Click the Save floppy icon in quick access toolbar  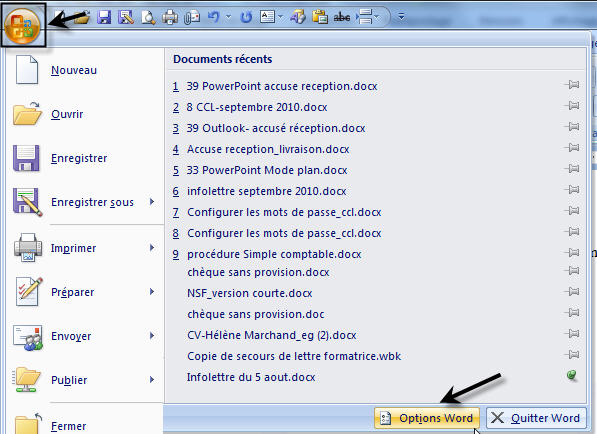point(104,17)
